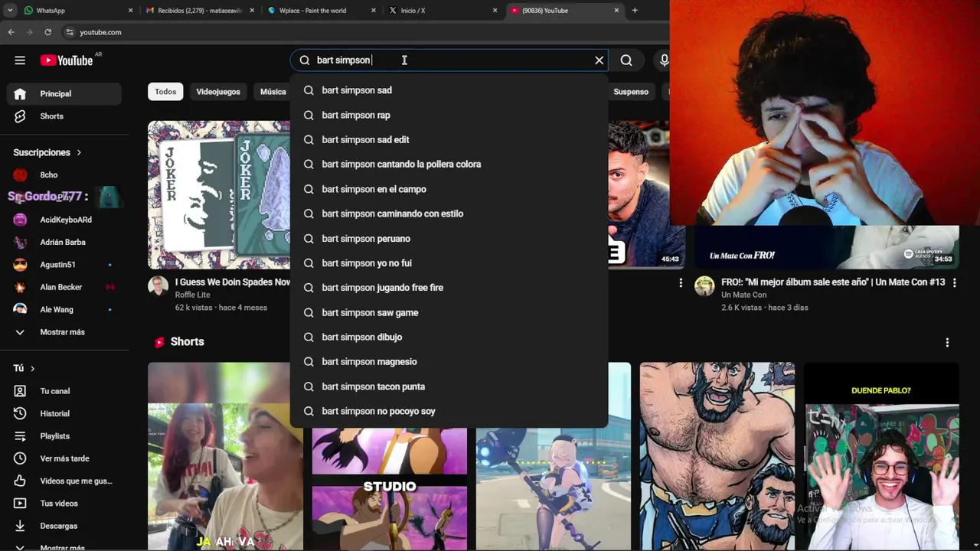Open Un Mate Con channel avatar
Image resolution: width=980 pixels, height=551 pixels.
point(704,286)
